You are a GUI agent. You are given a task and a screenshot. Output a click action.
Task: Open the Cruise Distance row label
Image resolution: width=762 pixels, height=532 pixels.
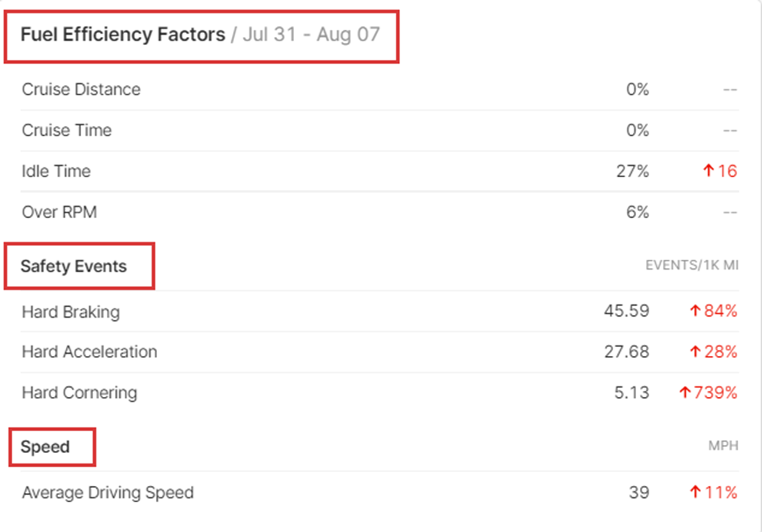[81, 90]
